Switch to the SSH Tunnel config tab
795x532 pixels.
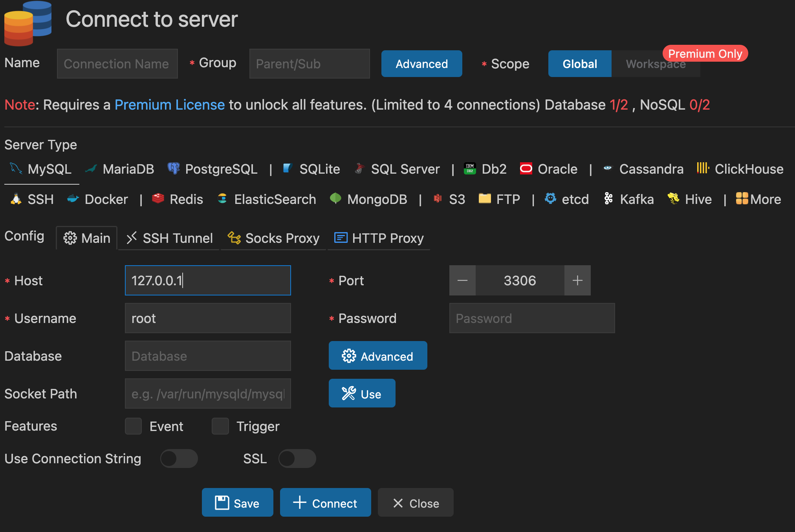coord(169,238)
